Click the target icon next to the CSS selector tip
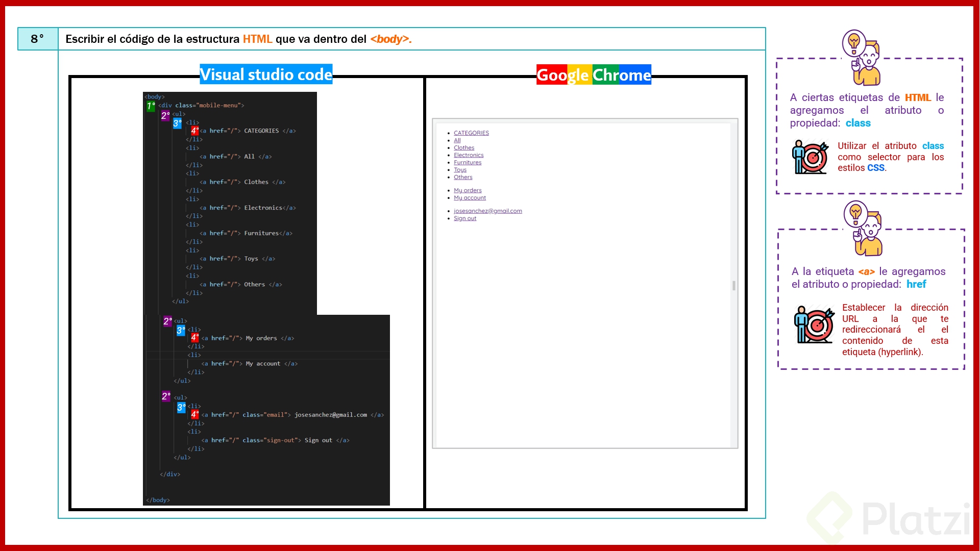980x551 pixels. [811, 157]
